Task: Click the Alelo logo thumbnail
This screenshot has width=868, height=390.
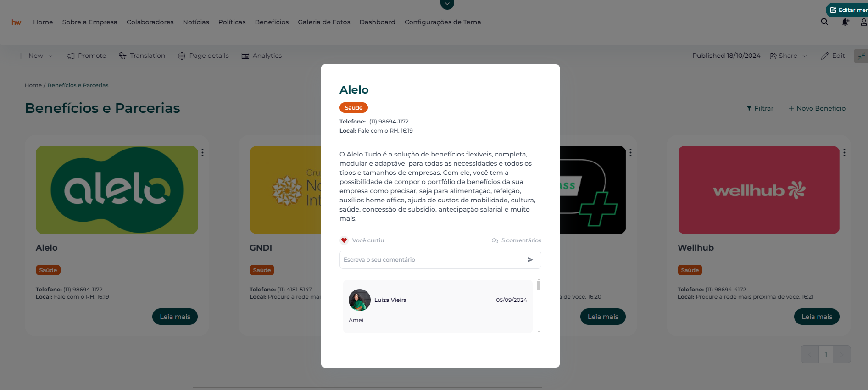Action: (117, 190)
